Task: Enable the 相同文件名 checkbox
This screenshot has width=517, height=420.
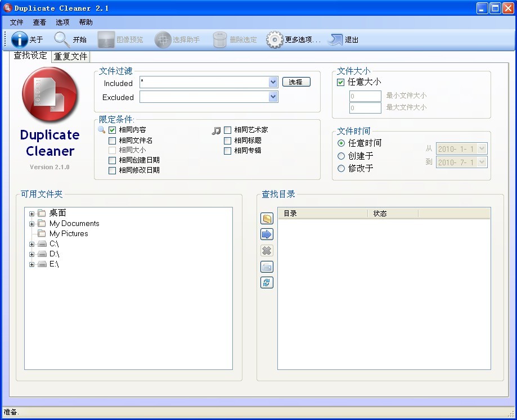Action: (113, 141)
